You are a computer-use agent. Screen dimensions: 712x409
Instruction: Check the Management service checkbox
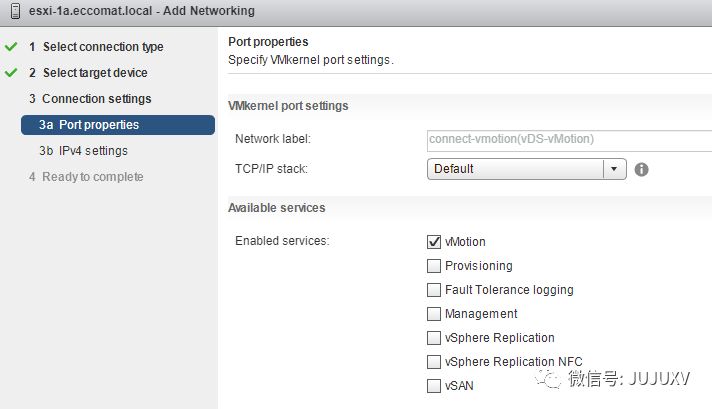pos(434,314)
